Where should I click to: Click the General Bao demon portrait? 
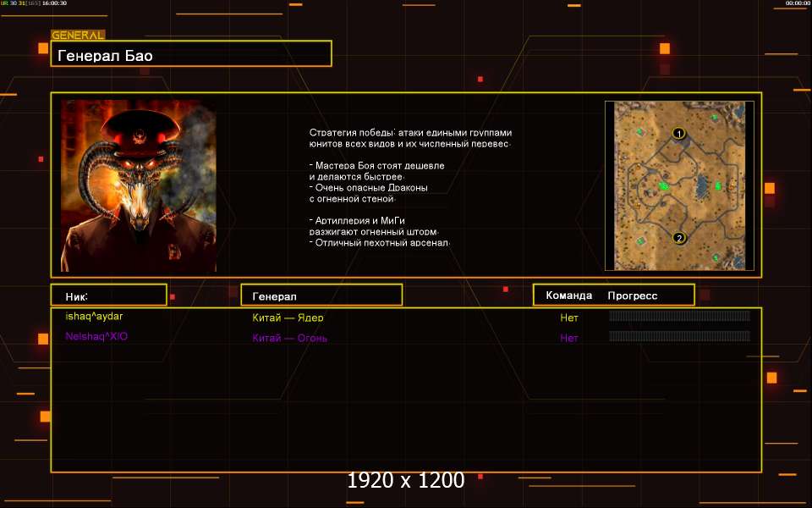point(138,186)
